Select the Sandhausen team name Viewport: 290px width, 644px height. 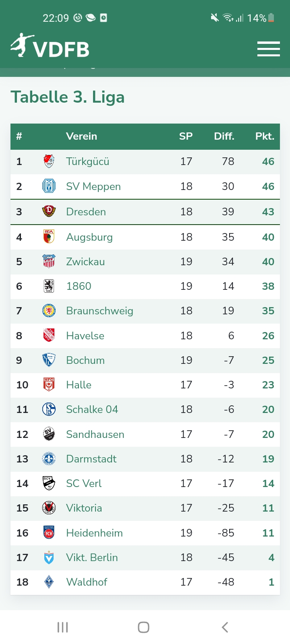click(x=95, y=434)
